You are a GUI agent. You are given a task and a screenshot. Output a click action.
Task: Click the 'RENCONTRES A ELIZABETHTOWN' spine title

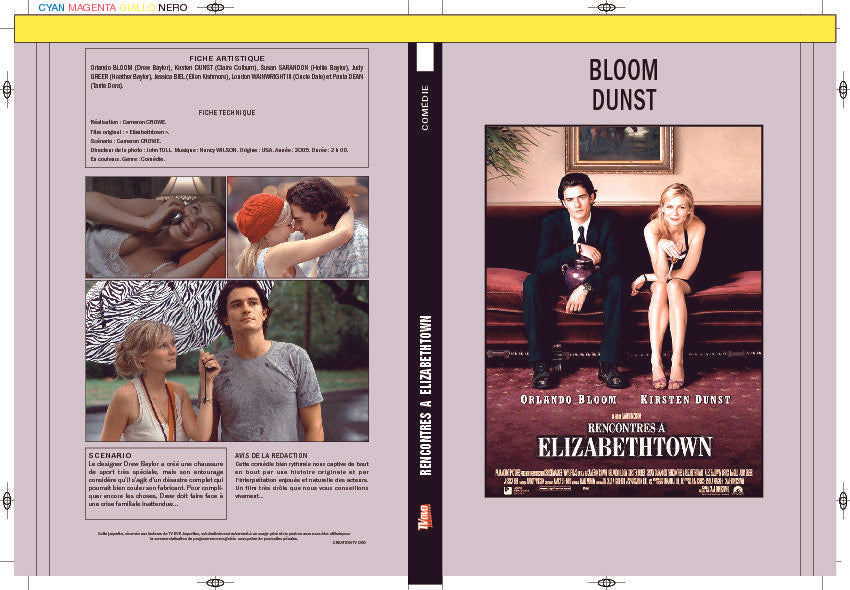426,395
